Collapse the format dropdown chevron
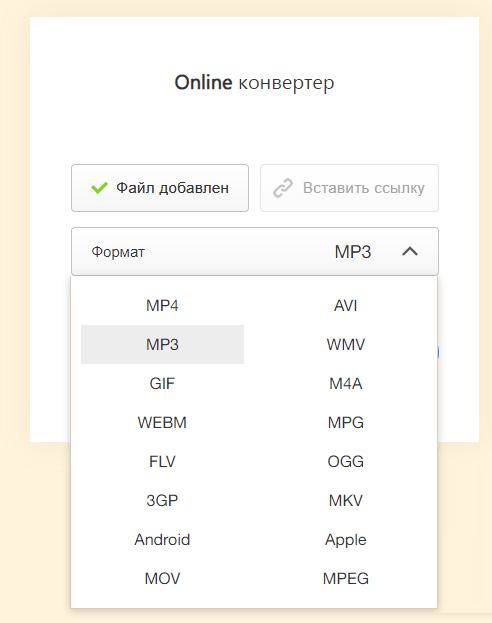 click(x=410, y=252)
